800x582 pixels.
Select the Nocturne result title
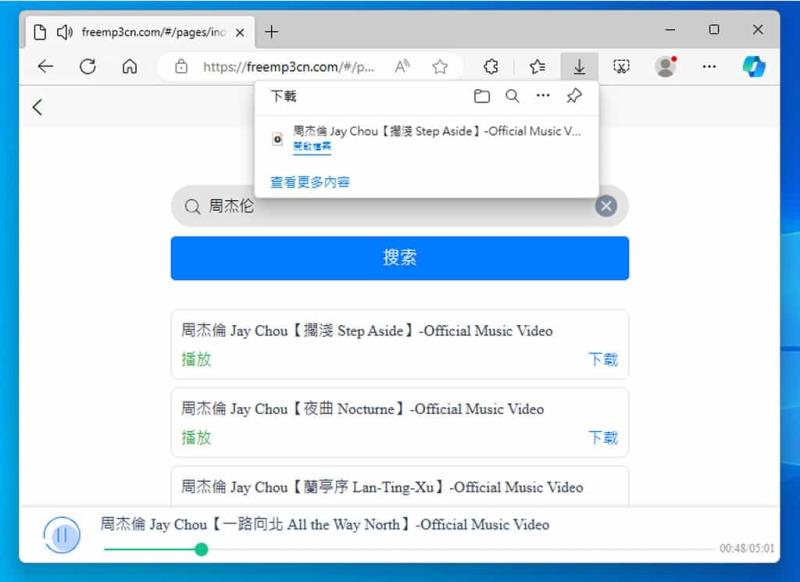(x=362, y=409)
